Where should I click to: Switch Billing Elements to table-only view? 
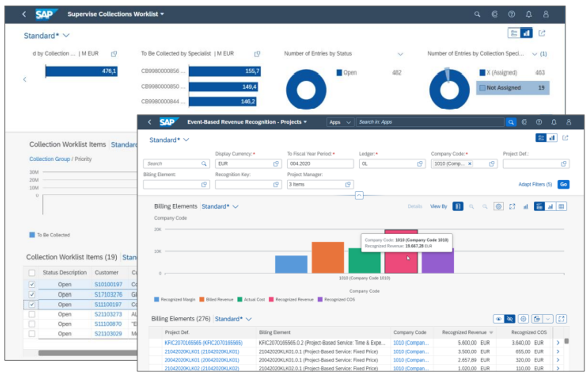click(x=562, y=207)
